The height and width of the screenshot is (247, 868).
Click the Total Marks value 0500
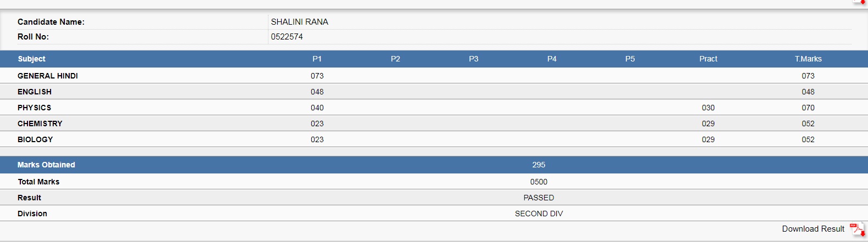pos(539,182)
